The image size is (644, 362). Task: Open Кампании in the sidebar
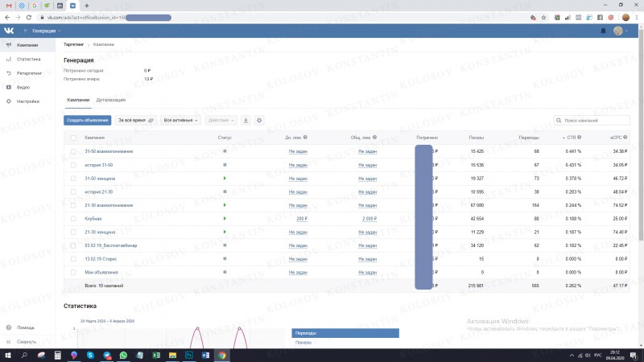tap(27, 45)
